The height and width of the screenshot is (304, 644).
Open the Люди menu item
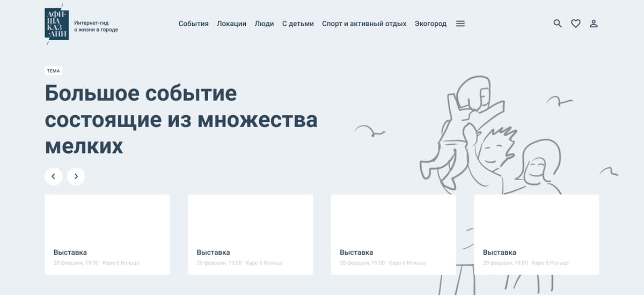tap(264, 24)
